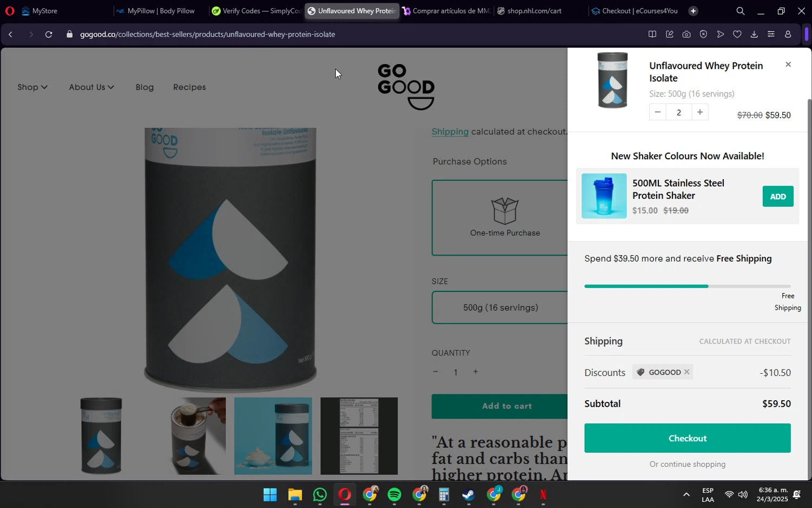This screenshot has width=812, height=508.
Task: Select the 500g (16 servings) size option
Action: pos(500,308)
